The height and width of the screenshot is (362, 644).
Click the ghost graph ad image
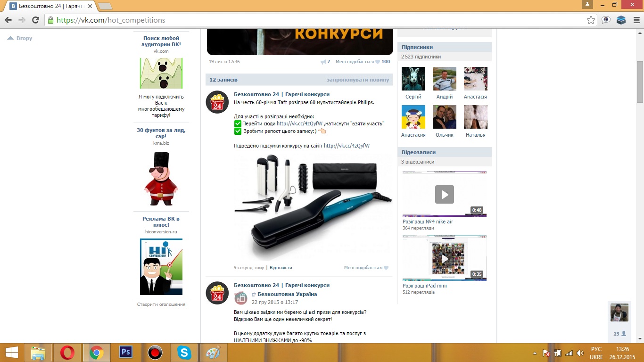click(x=161, y=73)
